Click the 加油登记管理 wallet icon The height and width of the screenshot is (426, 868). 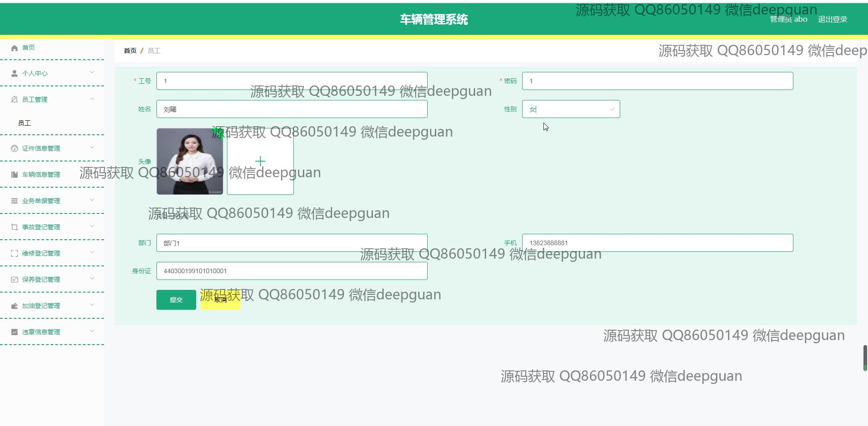[x=14, y=306]
